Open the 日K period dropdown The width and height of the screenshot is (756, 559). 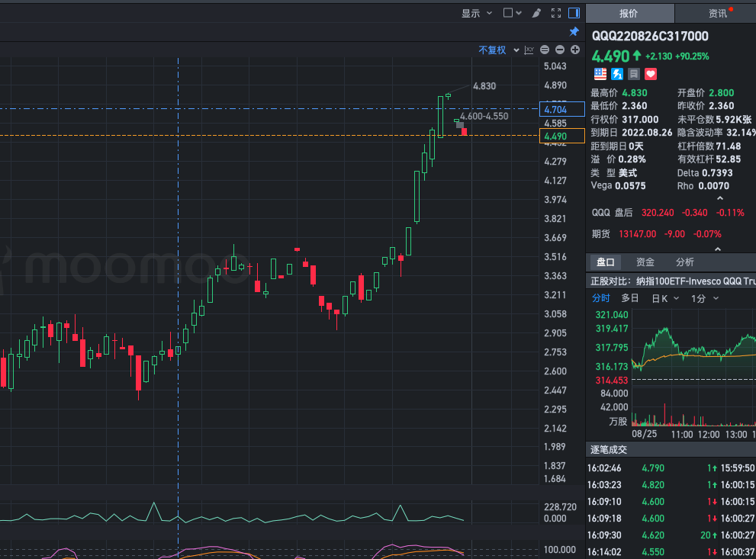pyautogui.click(x=665, y=299)
